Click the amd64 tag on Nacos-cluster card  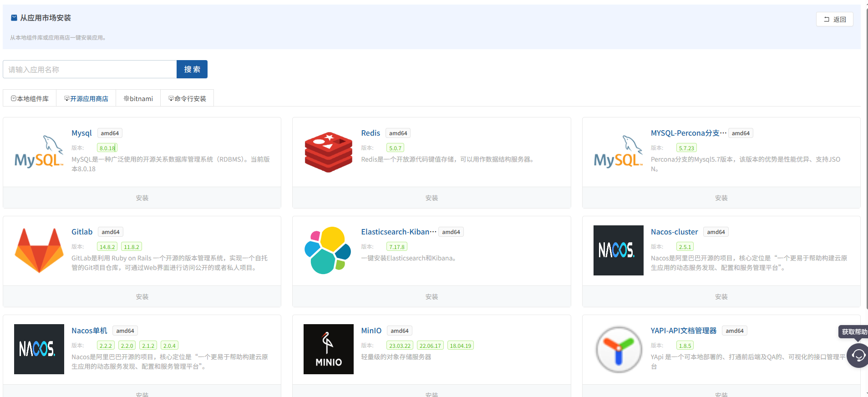click(716, 232)
